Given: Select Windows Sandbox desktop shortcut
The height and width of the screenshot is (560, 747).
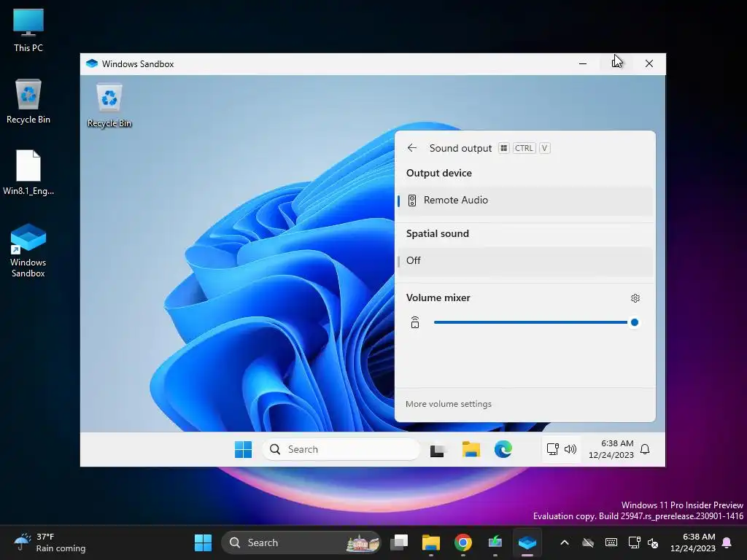Looking at the screenshot, I should (x=28, y=251).
